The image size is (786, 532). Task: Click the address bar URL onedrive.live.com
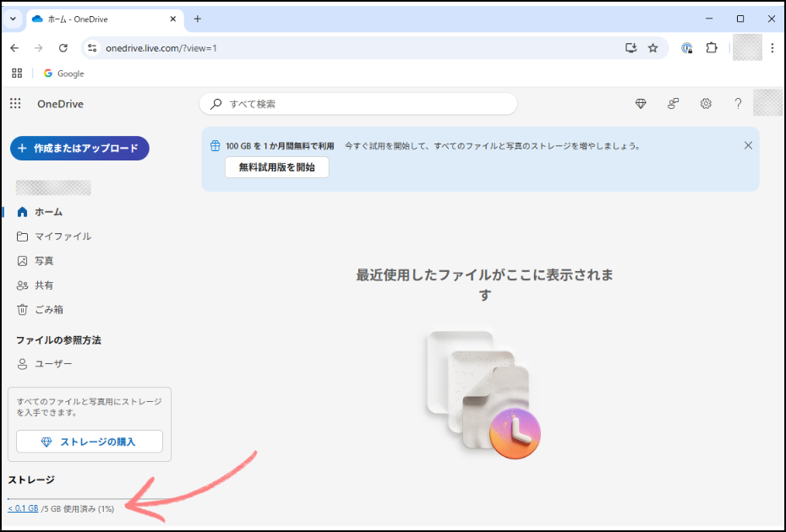[161, 48]
